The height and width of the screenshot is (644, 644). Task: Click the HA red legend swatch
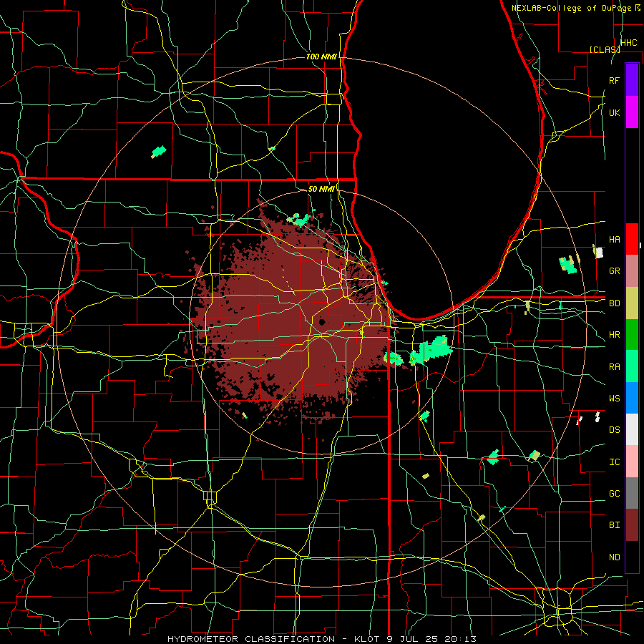click(632, 239)
